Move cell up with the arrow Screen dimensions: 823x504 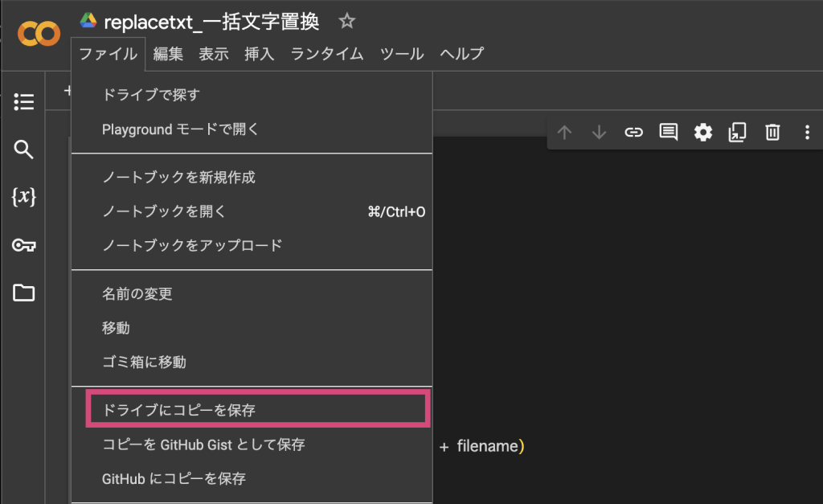565,133
